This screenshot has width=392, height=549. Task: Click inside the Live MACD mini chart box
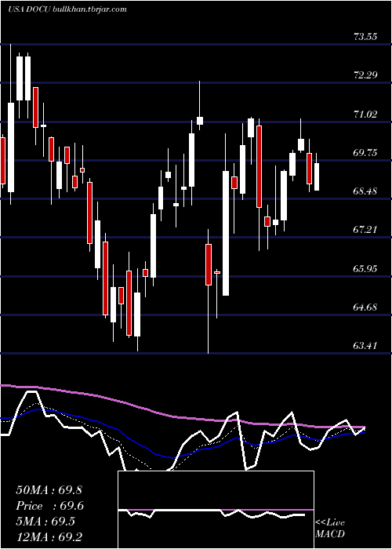(x=216, y=510)
